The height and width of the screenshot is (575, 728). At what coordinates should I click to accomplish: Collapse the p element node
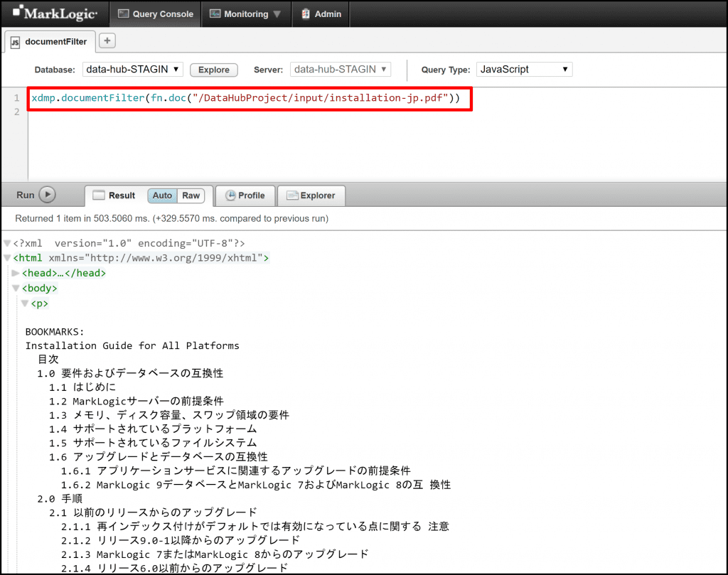(25, 303)
